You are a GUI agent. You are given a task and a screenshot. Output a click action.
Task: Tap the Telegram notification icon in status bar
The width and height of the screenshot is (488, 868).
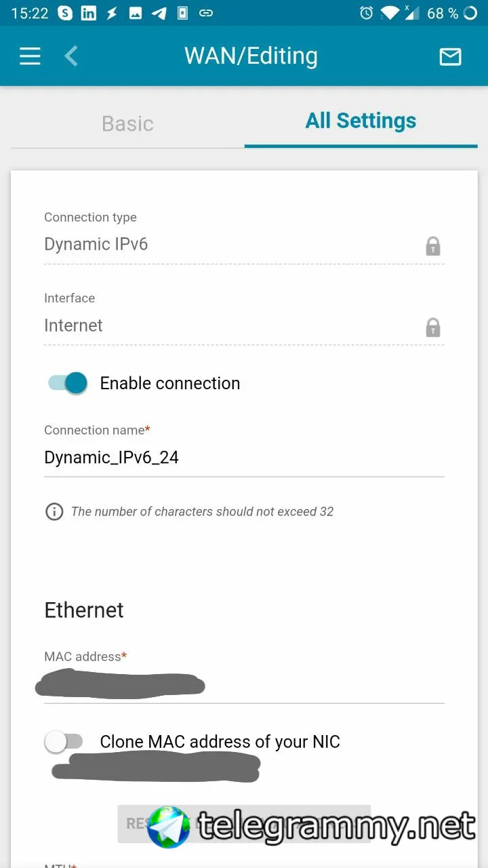pos(159,13)
